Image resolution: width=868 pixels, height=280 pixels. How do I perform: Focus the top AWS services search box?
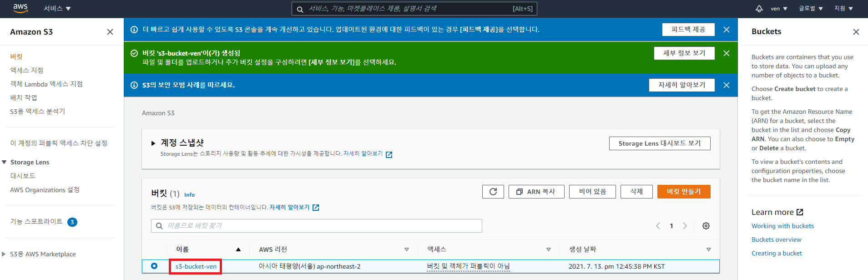(x=414, y=9)
